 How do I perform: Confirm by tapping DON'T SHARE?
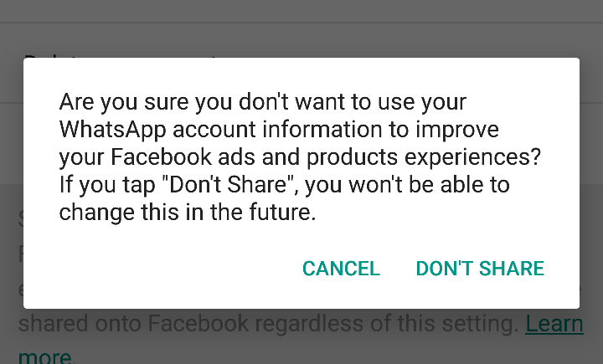click(480, 269)
